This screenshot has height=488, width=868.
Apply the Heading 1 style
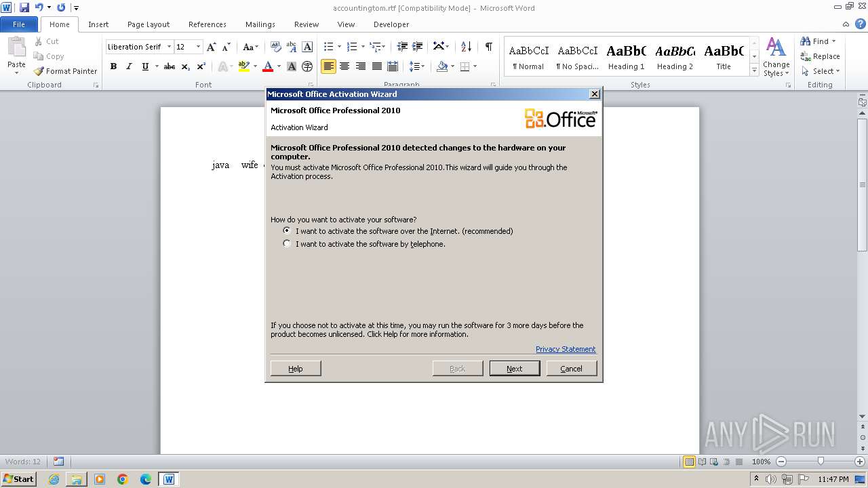(x=627, y=57)
